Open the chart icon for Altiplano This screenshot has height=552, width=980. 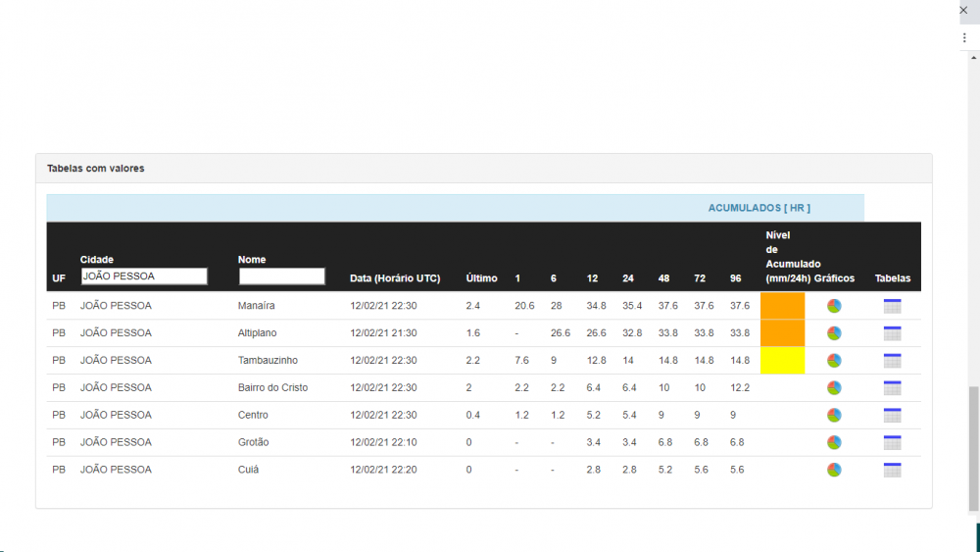834,333
